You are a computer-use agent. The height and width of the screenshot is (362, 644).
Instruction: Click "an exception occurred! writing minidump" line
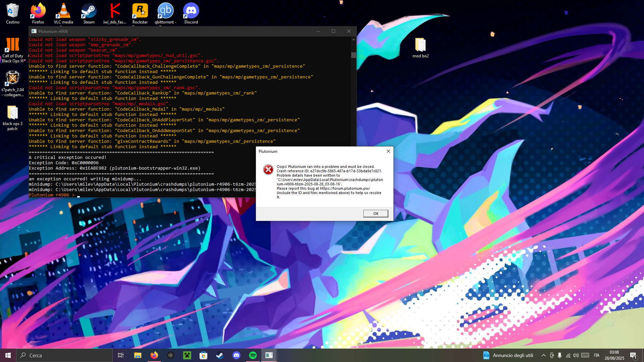pos(85,179)
